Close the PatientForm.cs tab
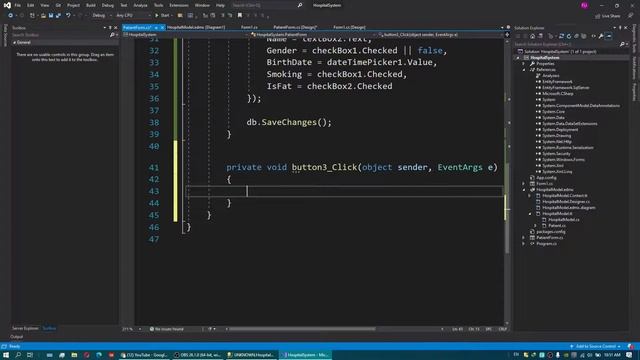Viewport: 640px width, 360px height. coord(162,27)
